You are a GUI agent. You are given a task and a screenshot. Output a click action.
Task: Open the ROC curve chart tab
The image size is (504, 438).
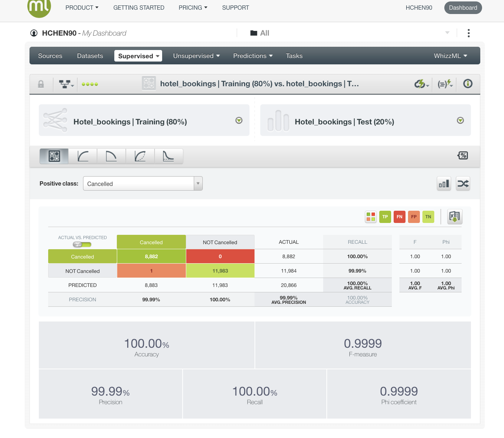click(x=83, y=156)
